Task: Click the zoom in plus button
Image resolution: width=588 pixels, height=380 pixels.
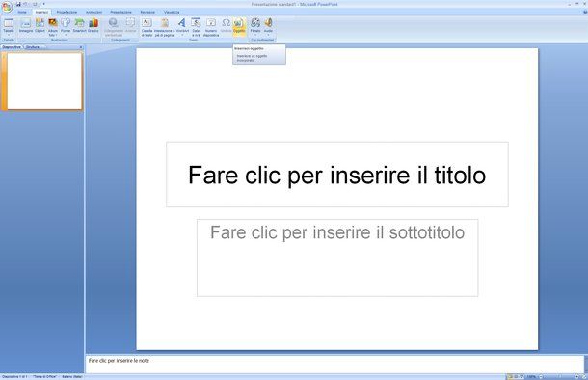Action: click(577, 376)
